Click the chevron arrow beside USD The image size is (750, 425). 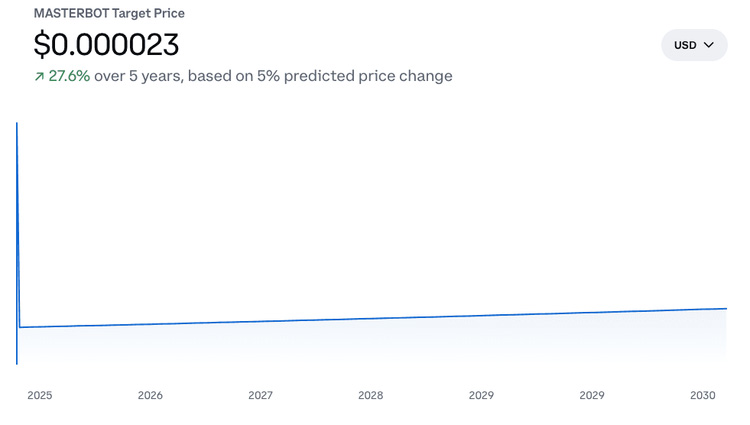coord(709,45)
